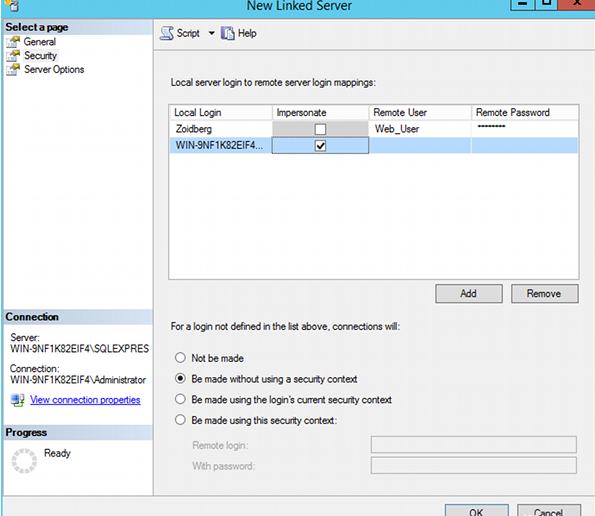Screen dimensions: 595x516
Task: Click the Remote login input field
Action: [x=474, y=445]
